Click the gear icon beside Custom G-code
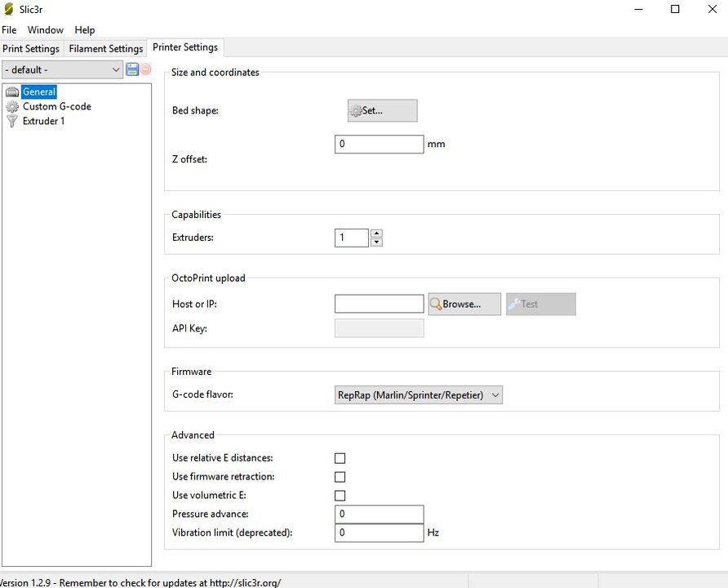The height and width of the screenshot is (588, 728). pos(12,107)
